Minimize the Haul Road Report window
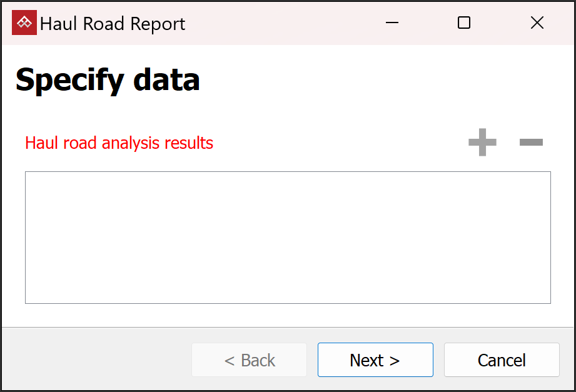This screenshot has height=392, width=576. click(x=392, y=23)
